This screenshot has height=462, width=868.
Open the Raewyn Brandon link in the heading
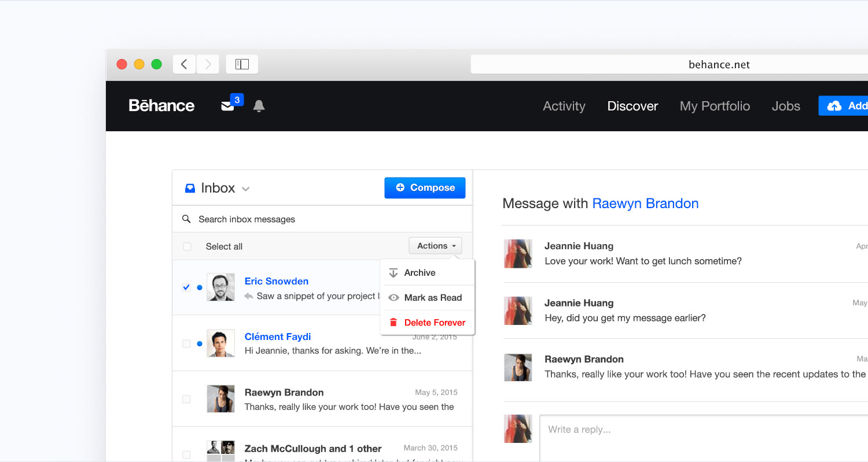[645, 204]
